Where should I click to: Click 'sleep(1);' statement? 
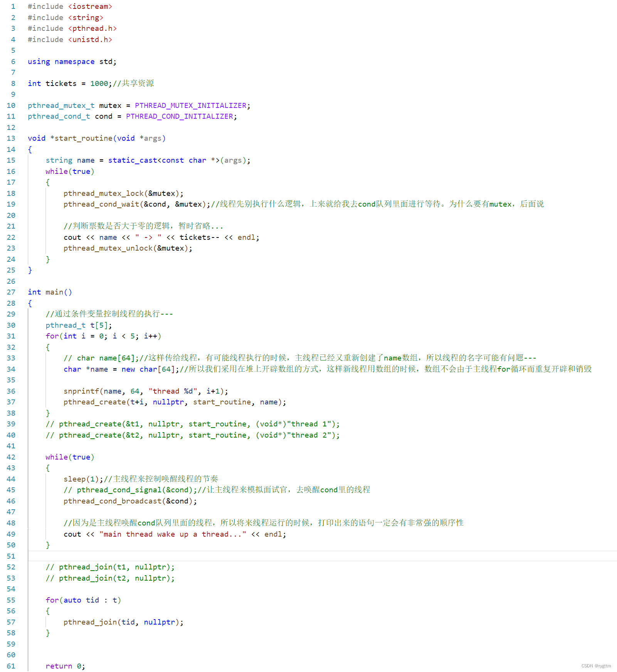[83, 479]
